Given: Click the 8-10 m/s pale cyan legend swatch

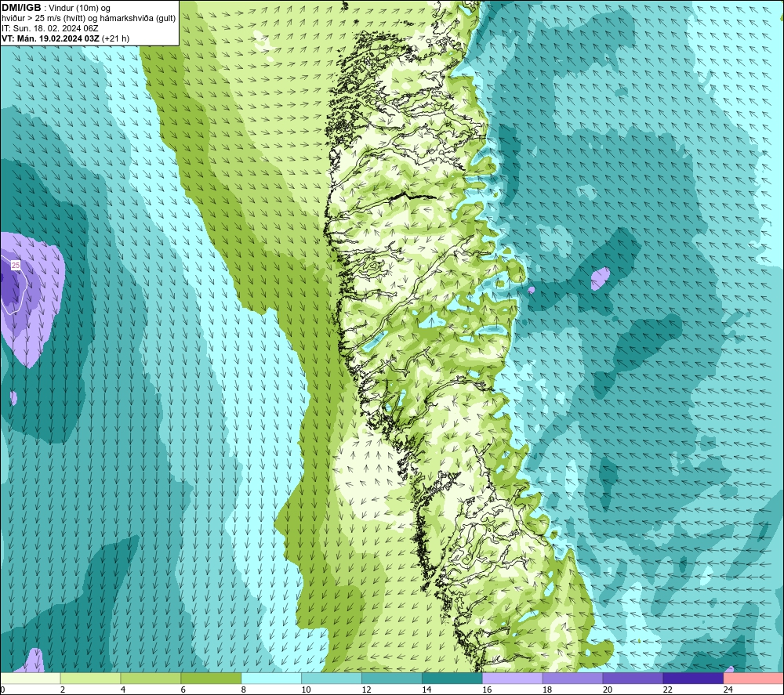Looking at the screenshot, I should coord(271,678).
